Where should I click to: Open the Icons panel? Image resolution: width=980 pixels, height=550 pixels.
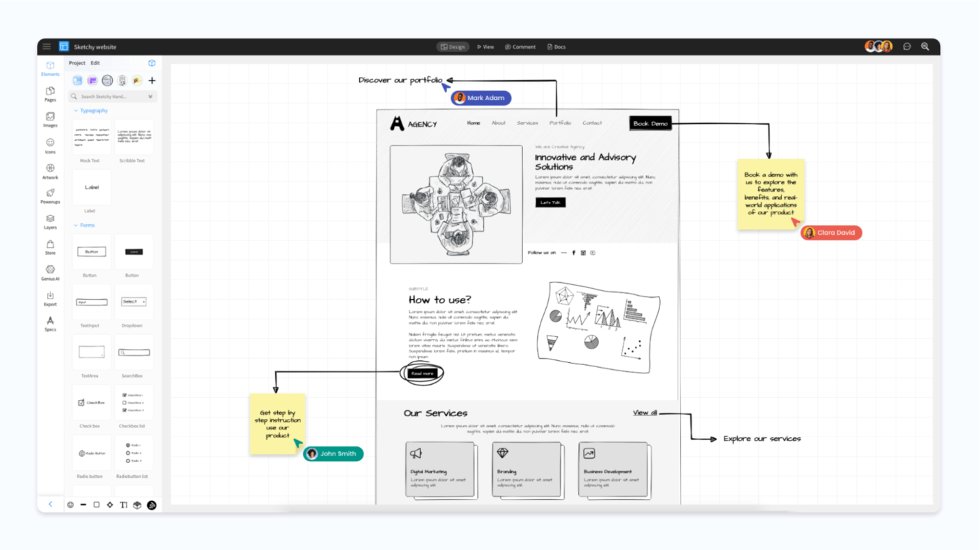click(50, 146)
